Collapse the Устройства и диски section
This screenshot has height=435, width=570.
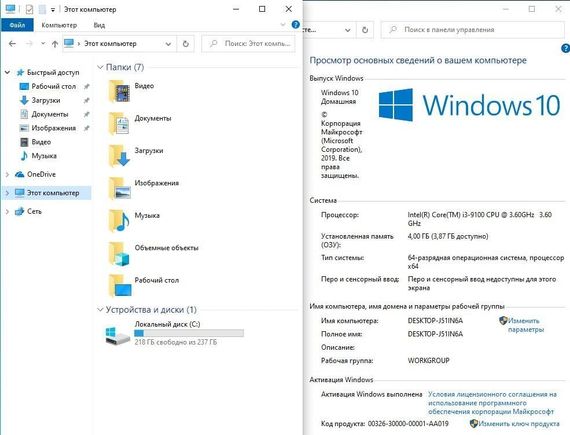[100, 310]
